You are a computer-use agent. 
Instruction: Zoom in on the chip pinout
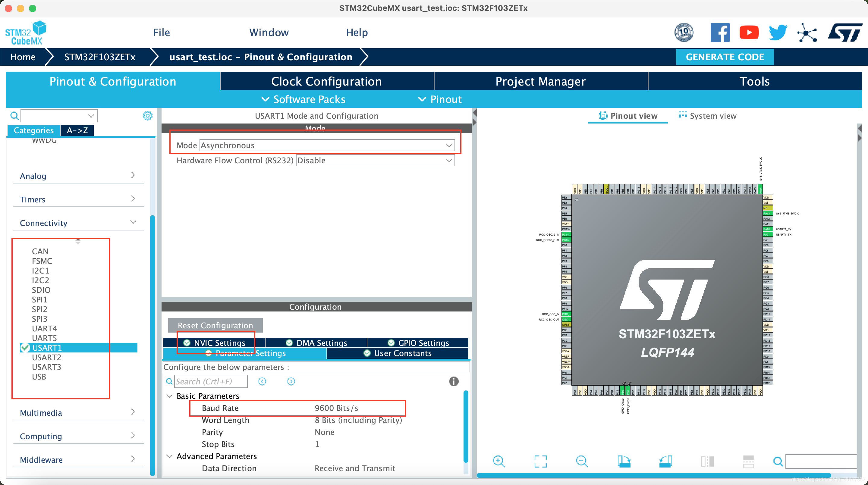[x=498, y=461]
